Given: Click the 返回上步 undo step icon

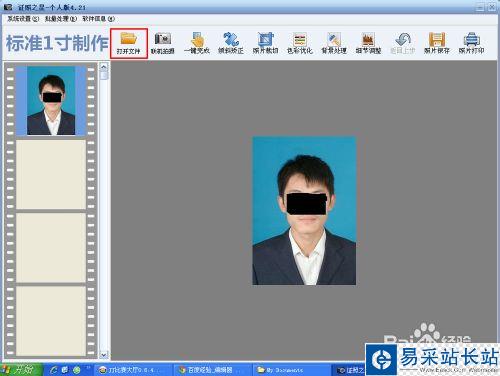Looking at the screenshot, I should 403,43.
